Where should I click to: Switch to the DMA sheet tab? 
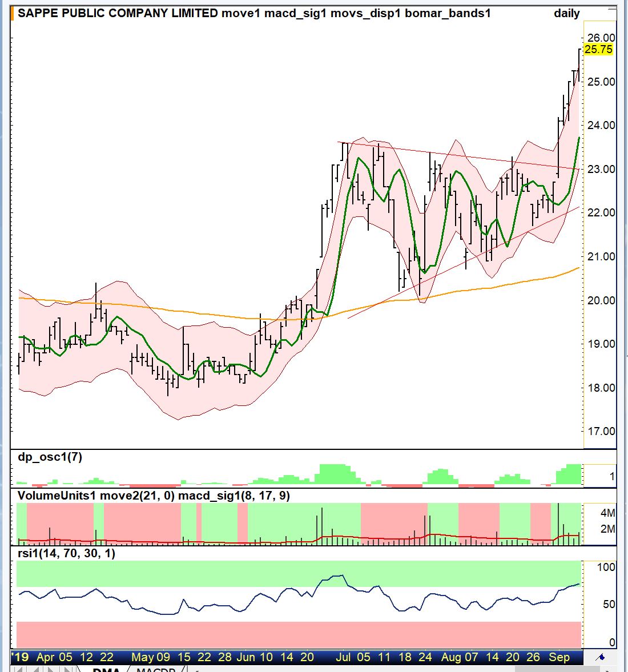pyautogui.click(x=106, y=669)
